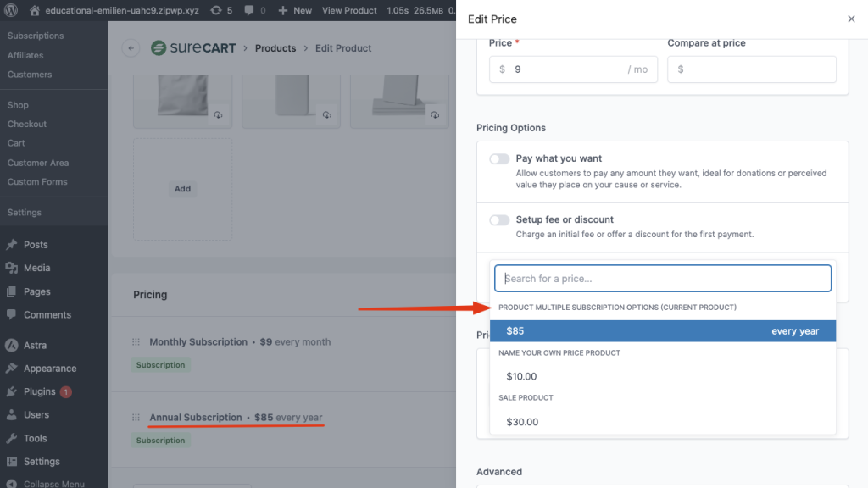Click the updates icon showing 5
The image size is (868, 488).
point(217,10)
